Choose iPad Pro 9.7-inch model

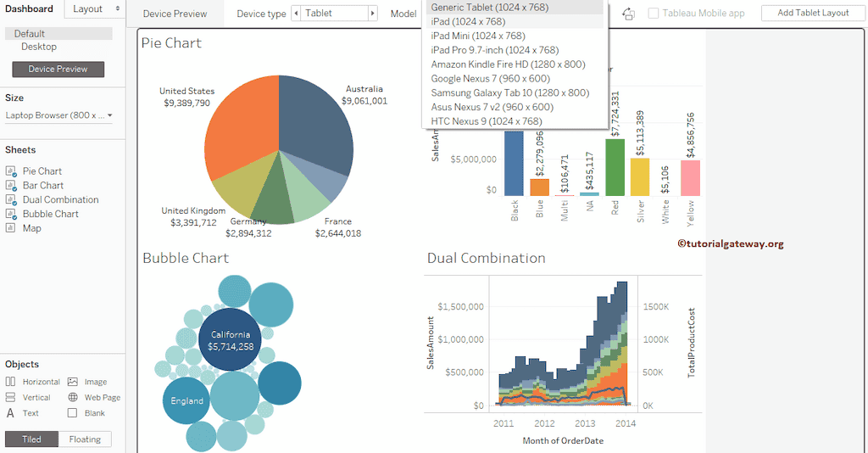pos(513,50)
